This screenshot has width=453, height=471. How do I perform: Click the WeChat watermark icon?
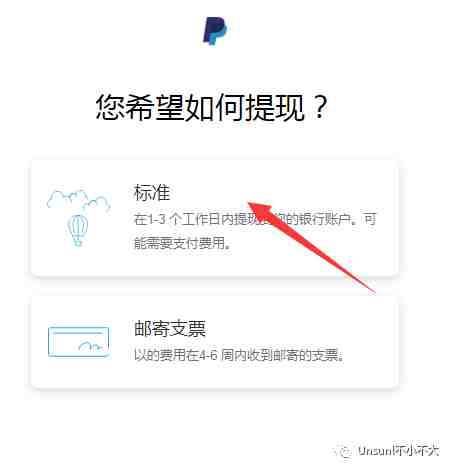(343, 451)
